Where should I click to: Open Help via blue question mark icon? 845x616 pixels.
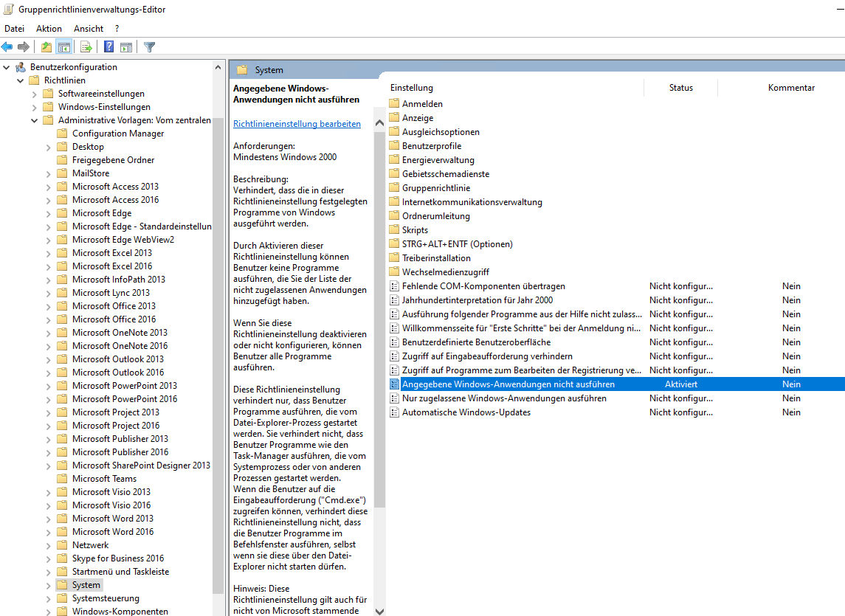pyautogui.click(x=108, y=47)
